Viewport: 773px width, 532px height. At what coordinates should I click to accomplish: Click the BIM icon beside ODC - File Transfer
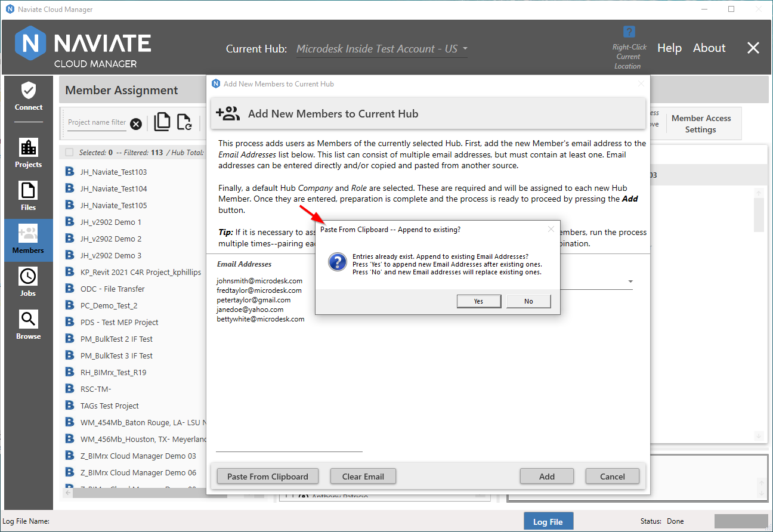point(69,289)
